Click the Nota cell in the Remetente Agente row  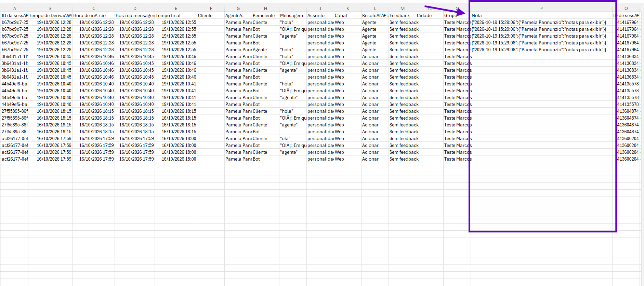[x=541, y=50]
